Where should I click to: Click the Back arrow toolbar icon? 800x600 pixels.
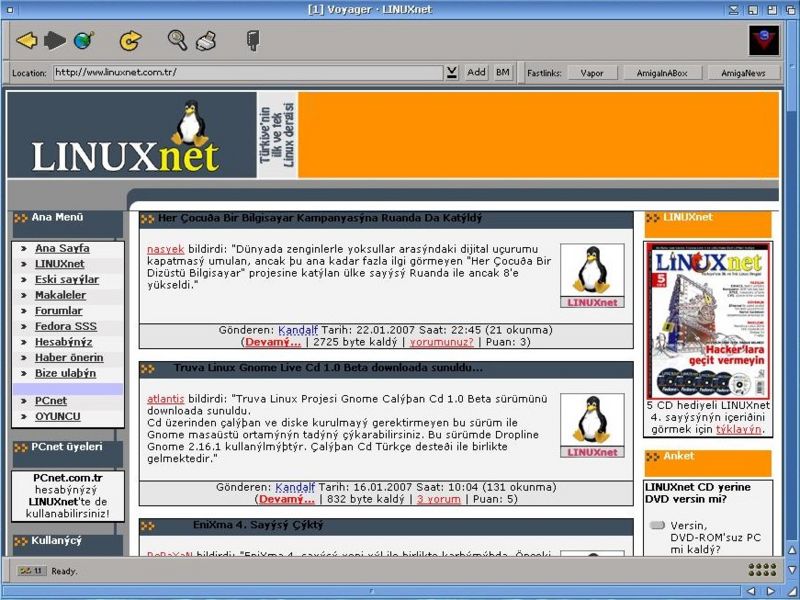[26, 41]
